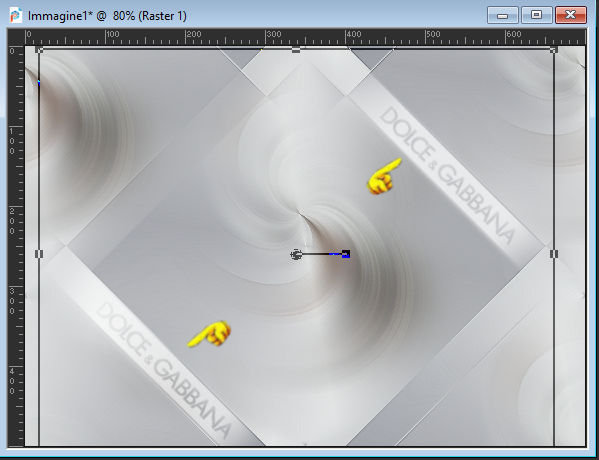Screen dimensions: 599x460
Task: Minimize the Immagine1 image window
Action: pyautogui.click(x=503, y=16)
